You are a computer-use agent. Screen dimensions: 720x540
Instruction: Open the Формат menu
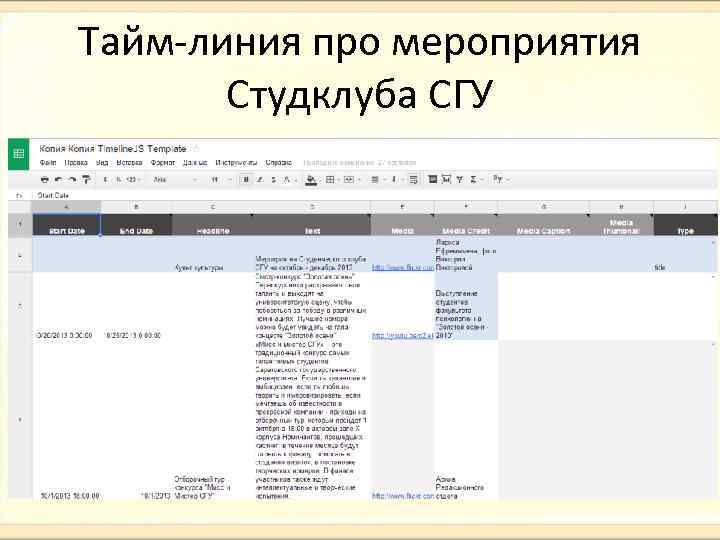click(x=163, y=163)
